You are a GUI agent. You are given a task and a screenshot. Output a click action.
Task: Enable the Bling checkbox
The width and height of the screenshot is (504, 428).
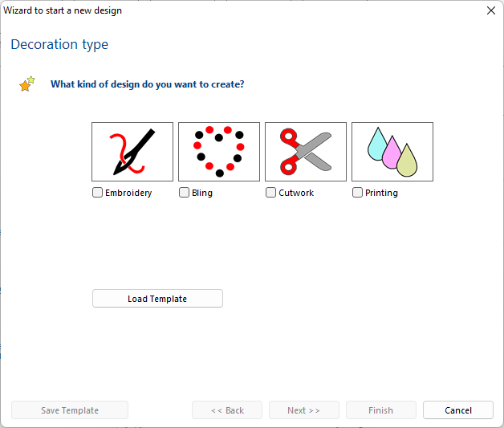coord(184,192)
